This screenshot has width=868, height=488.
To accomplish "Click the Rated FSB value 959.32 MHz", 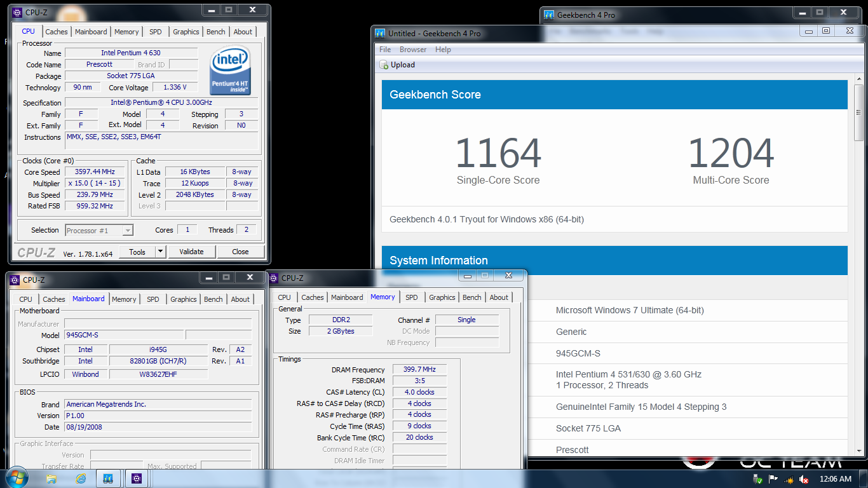I will tap(95, 207).
